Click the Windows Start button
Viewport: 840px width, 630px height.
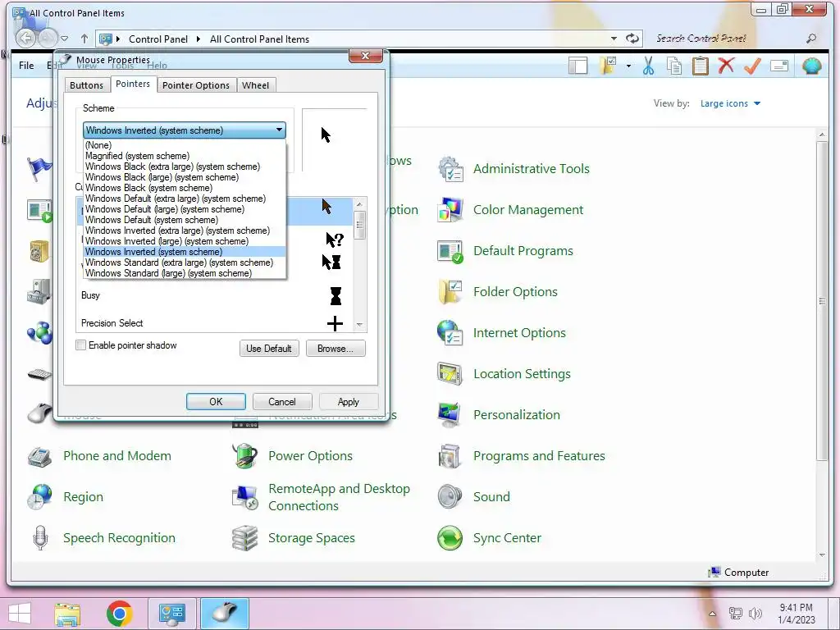pos(20,614)
